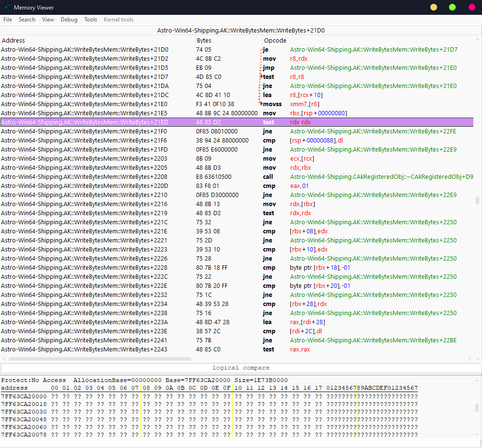Open the File menu
The height and width of the screenshot is (448, 482).
[x=8, y=20]
